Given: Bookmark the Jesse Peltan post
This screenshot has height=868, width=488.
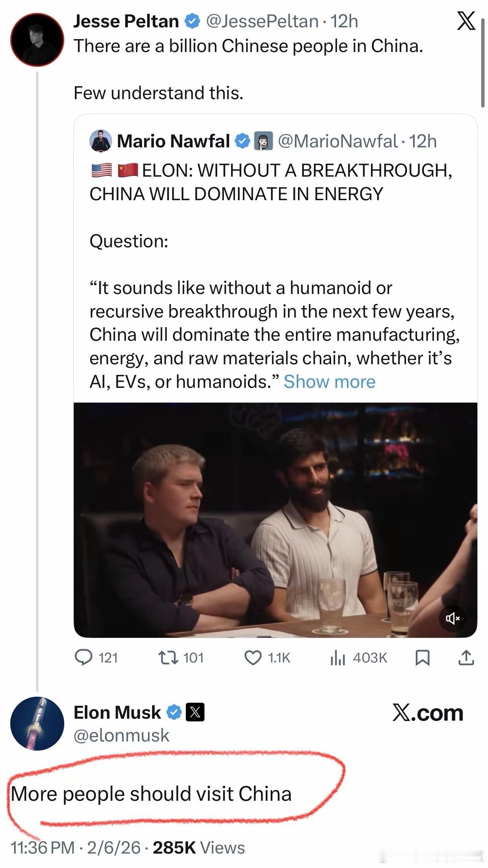Looking at the screenshot, I should click(x=422, y=658).
